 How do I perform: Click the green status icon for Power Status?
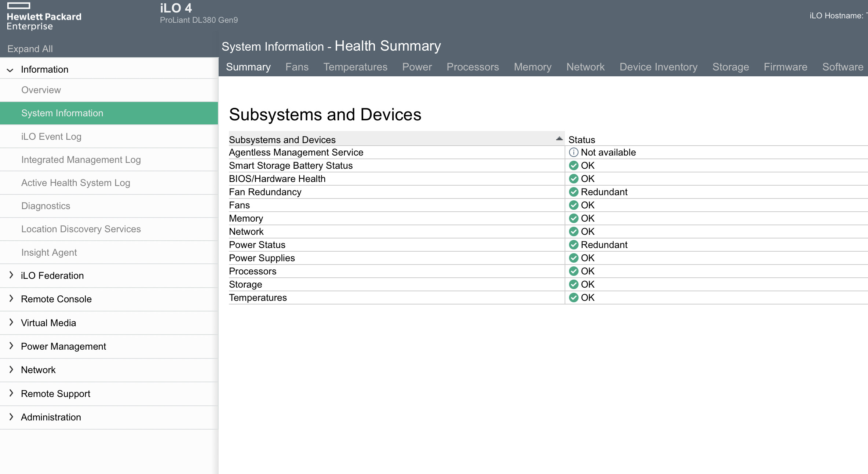pos(573,245)
